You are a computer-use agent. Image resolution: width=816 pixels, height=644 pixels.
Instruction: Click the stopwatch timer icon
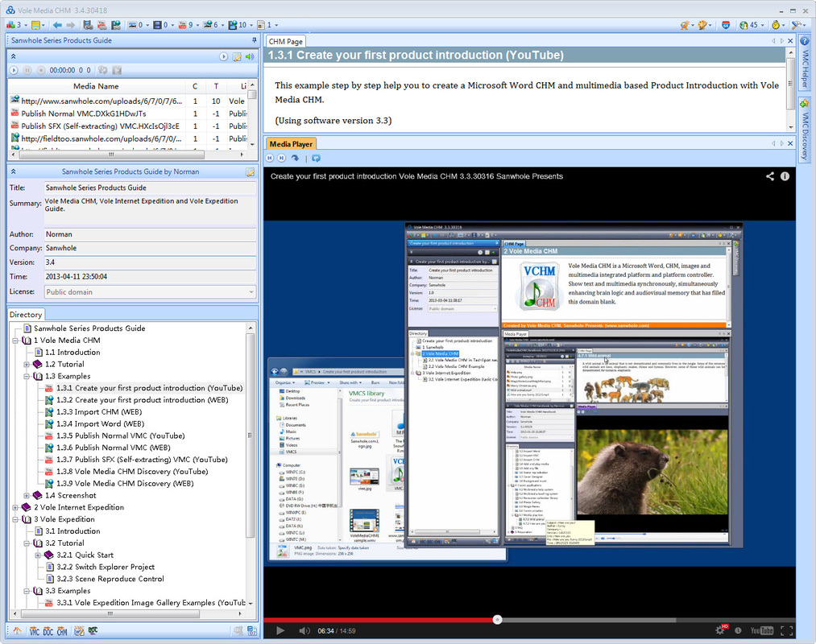(x=776, y=24)
